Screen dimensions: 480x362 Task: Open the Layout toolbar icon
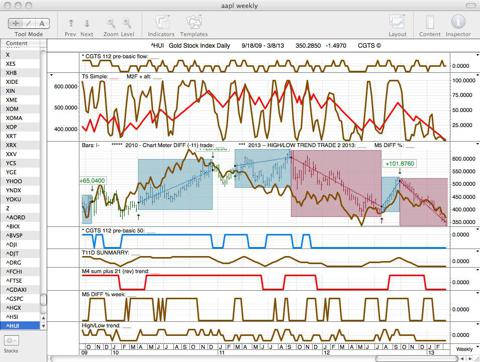pyautogui.click(x=397, y=22)
